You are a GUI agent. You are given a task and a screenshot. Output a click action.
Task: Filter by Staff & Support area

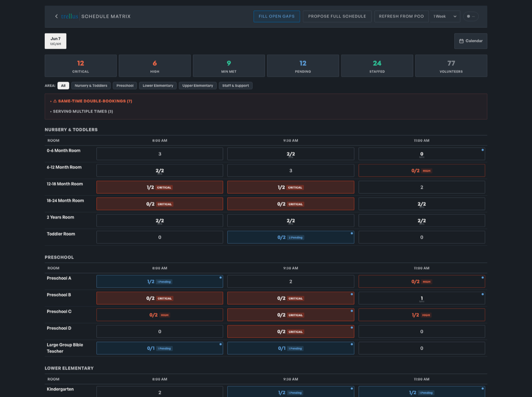click(x=235, y=86)
